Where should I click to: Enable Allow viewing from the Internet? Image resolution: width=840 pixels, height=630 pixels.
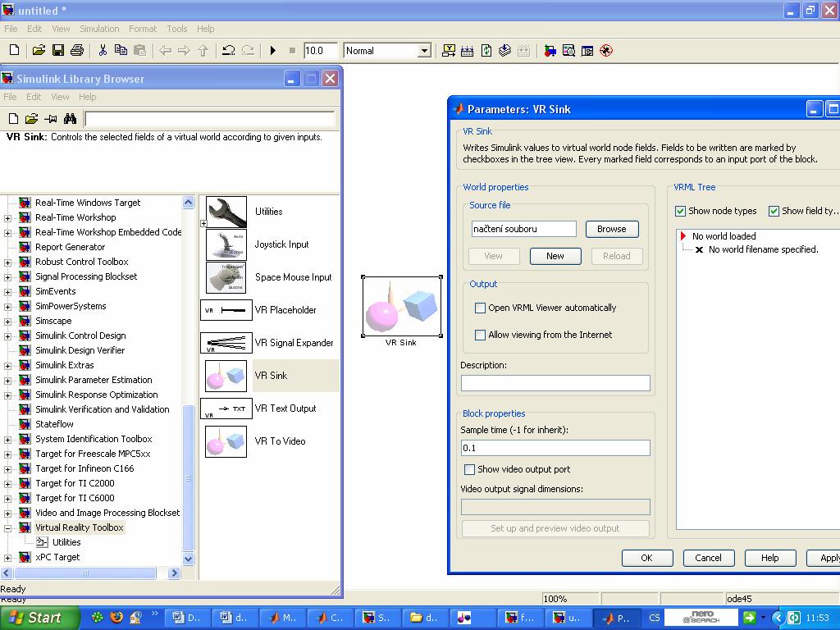pyautogui.click(x=480, y=335)
